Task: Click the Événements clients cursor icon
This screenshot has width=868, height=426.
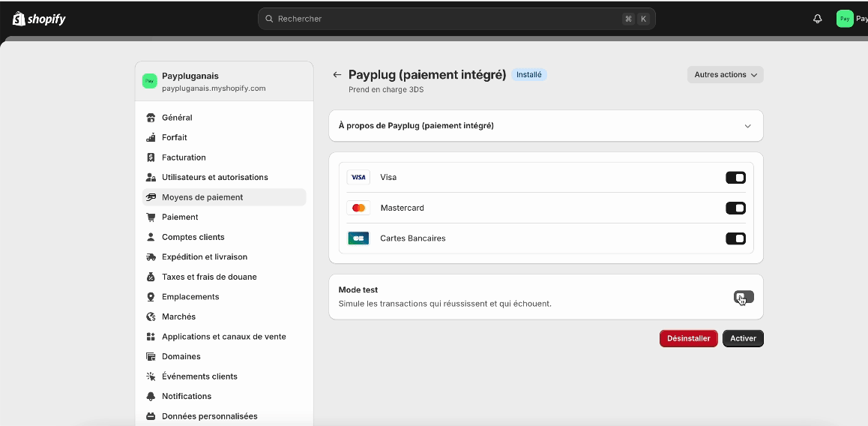Action: click(151, 376)
